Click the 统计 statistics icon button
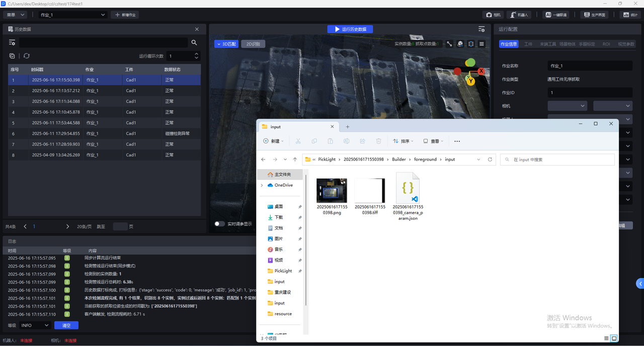This screenshot has height=346, width=644. click(630, 15)
